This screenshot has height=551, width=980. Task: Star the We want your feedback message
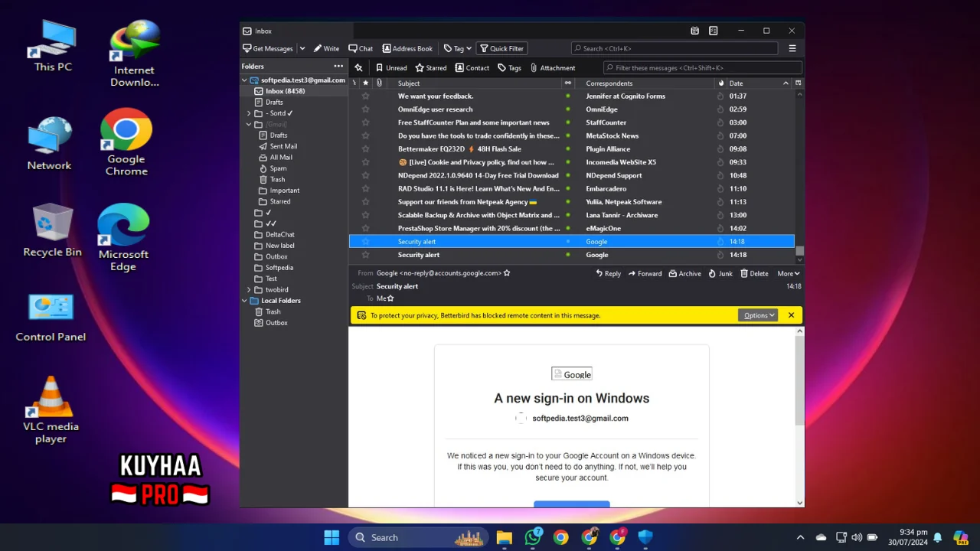click(x=365, y=96)
